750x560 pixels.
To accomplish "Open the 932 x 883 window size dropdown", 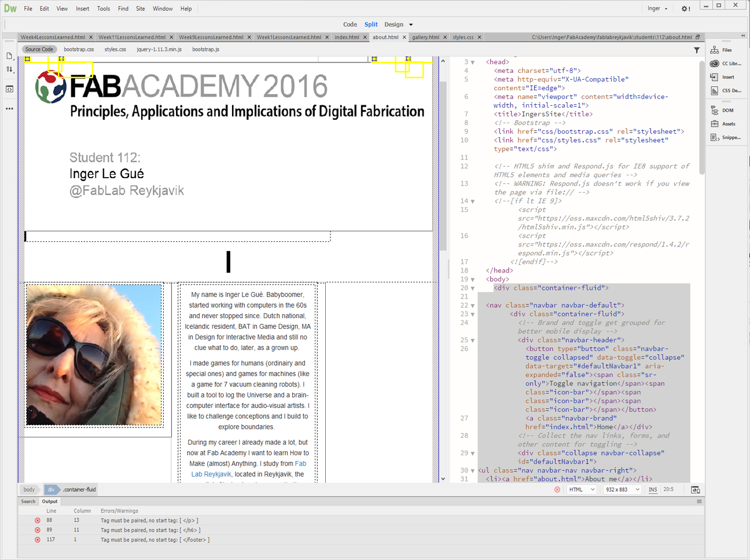I will click(622, 489).
